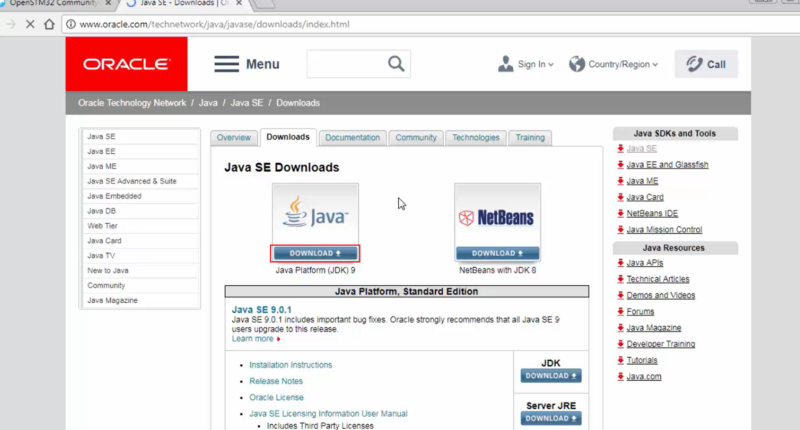Click the browser forward arrow

pos(11,24)
